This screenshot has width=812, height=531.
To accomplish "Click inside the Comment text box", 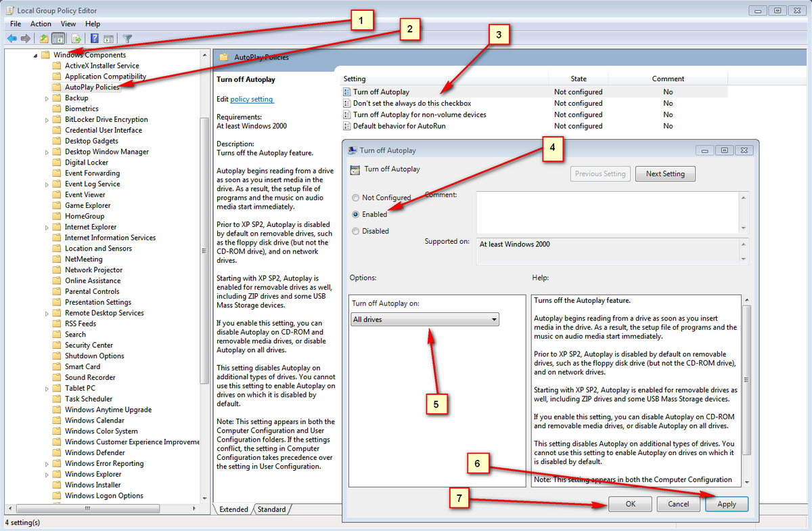I will coord(609,211).
